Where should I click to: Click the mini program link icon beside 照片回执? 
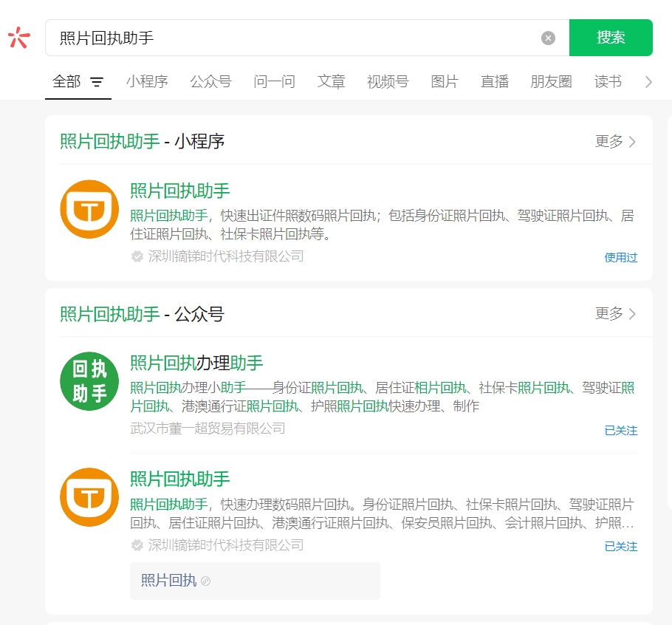pos(206,581)
